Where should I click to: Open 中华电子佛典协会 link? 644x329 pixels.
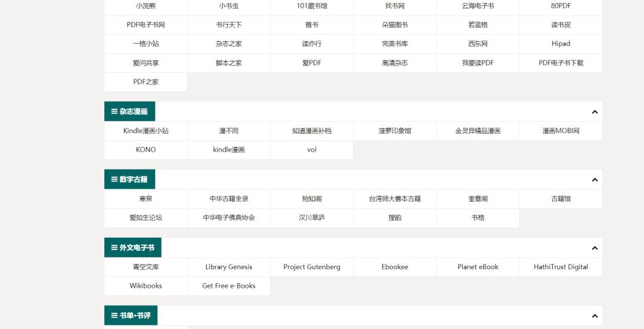tap(229, 217)
